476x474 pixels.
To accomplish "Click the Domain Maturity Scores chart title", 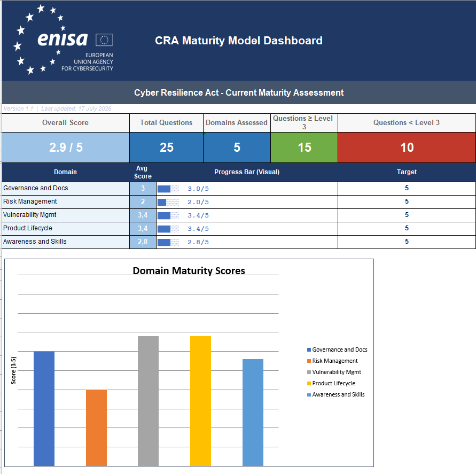I will coord(189,270).
